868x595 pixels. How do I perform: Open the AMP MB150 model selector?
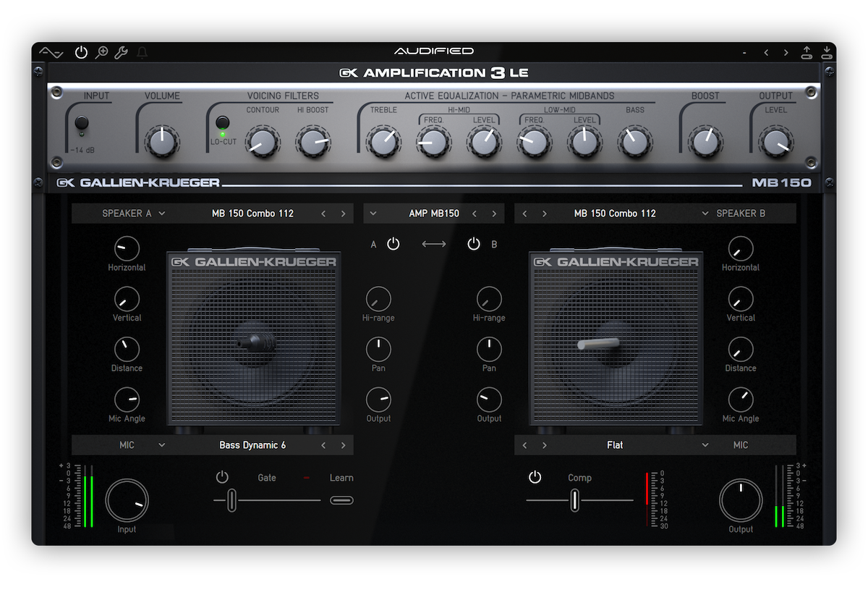pos(434,214)
